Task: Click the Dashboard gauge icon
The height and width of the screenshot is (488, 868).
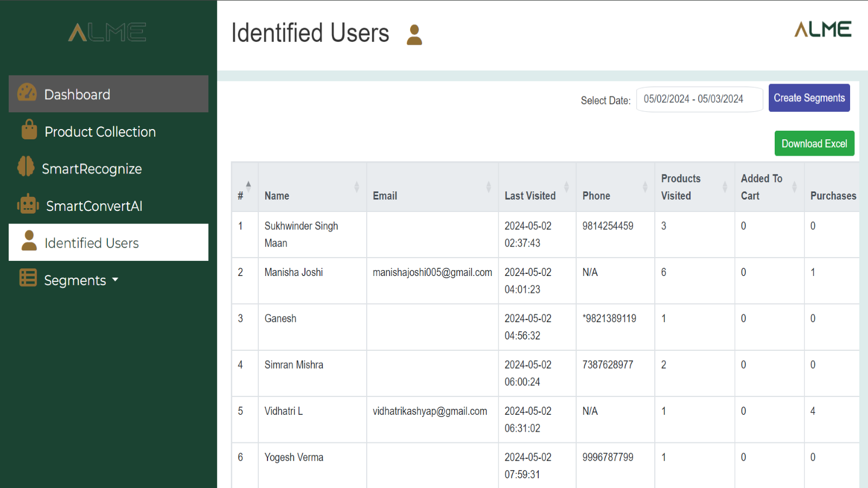Action: (27, 93)
